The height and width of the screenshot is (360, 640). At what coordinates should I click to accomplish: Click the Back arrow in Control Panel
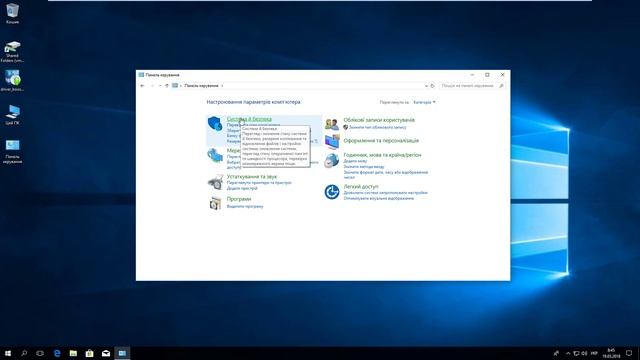pos(142,86)
